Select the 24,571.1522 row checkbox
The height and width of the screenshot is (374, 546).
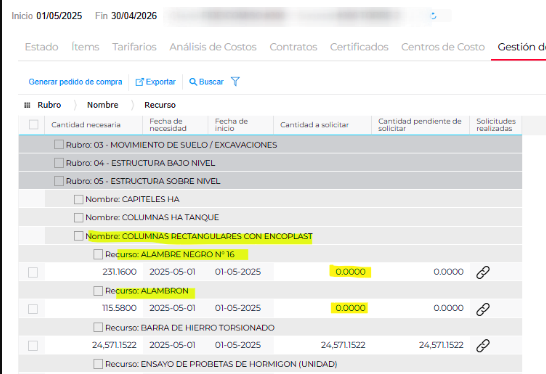click(33, 345)
